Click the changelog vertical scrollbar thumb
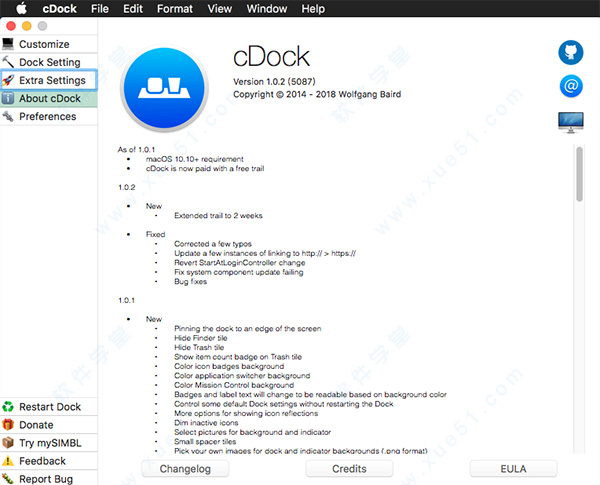This screenshot has height=485, width=600. coord(579,174)
